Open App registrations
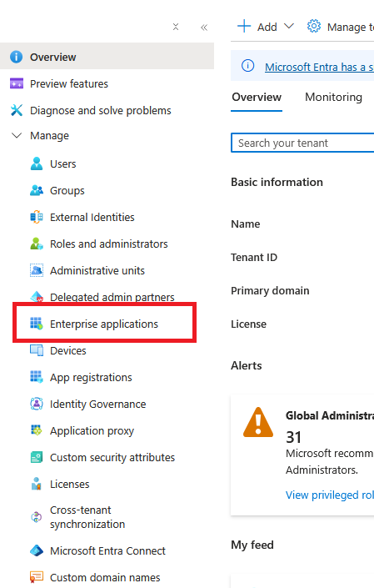Screen dimensions: 374x588 tap(91, 377)
